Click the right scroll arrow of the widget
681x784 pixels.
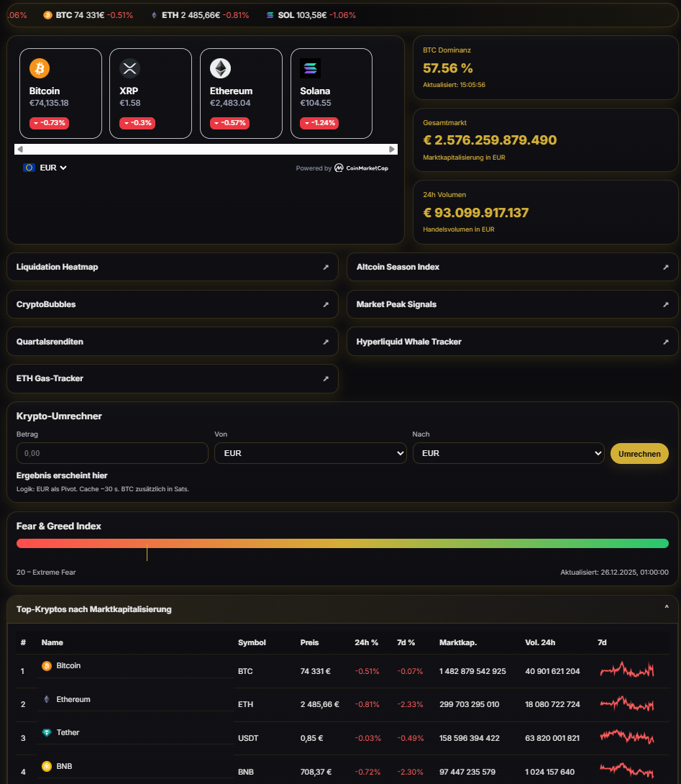(x=392, y=150)
